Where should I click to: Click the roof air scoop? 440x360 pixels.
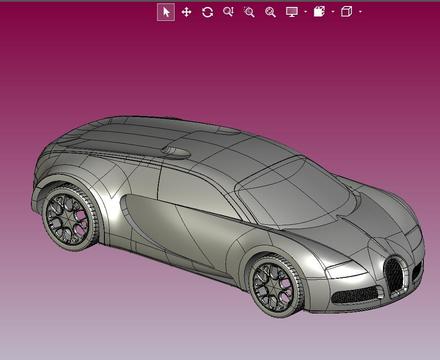click(176, 152)
